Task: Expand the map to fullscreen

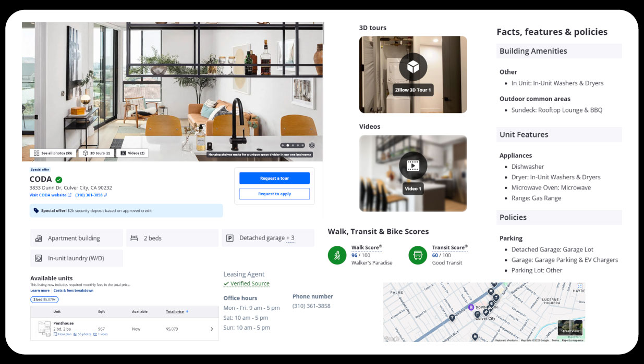Action: pyautogui.click(x=579, y=286)
